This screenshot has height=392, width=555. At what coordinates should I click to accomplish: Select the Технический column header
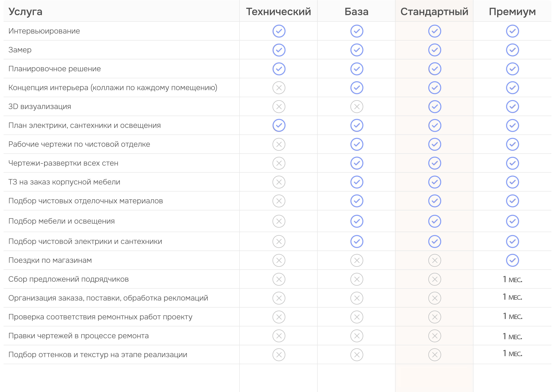[x=278, y=12]
